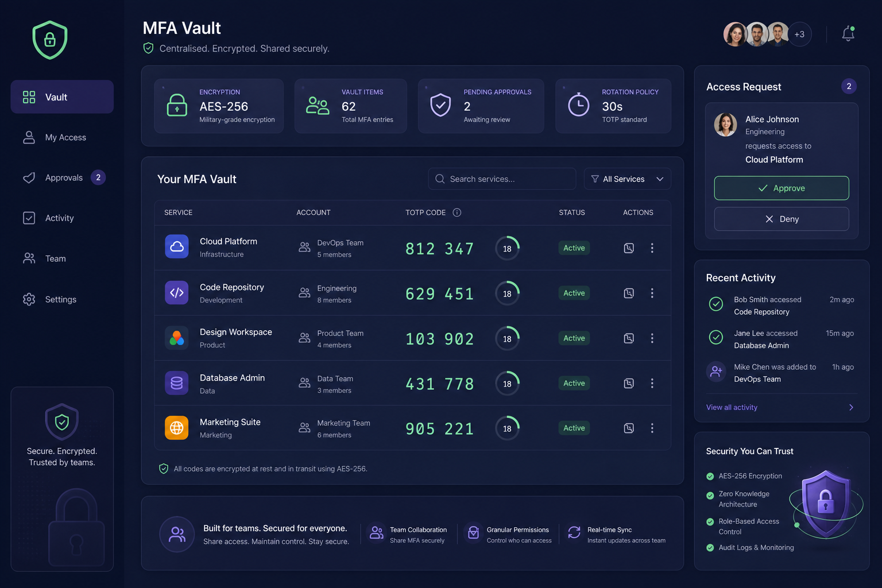The width and height of the screenshot is (882, 588).
Task: Click the Rotation Policy clock icon
Action: [578, 105]
